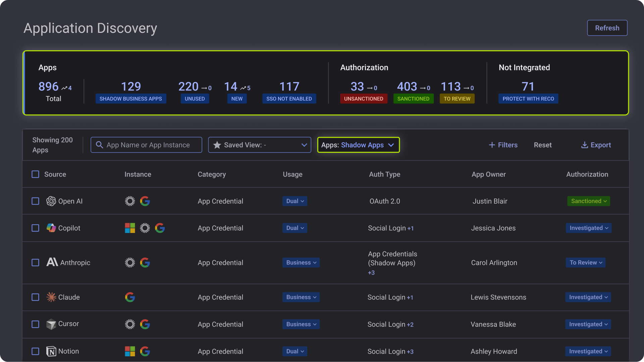644x362 pixels.
Task: Click the Google icon in the Claude row
Action: pyautogui.click(x=130, y=297)
